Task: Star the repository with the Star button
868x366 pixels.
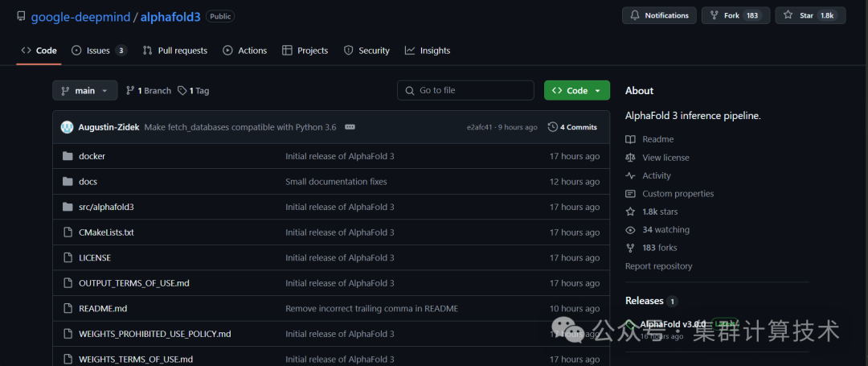Action: click(810, 15)
